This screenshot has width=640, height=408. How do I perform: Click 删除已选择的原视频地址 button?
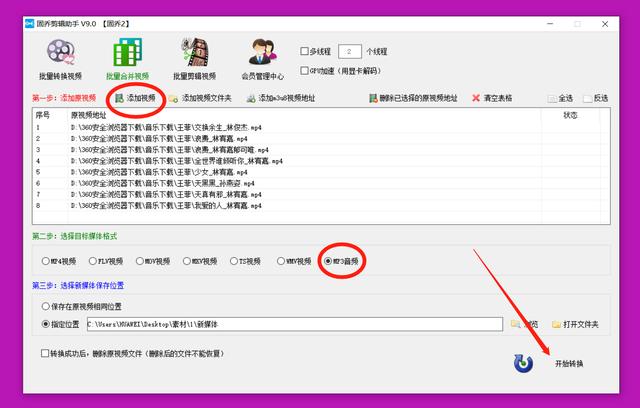413,98
